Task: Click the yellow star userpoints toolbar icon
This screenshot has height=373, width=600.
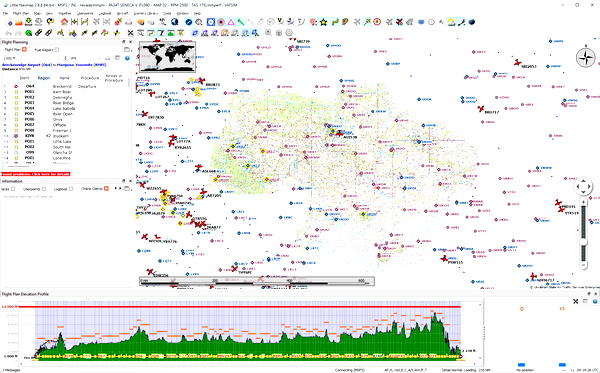Action: (x=324, y=22)
